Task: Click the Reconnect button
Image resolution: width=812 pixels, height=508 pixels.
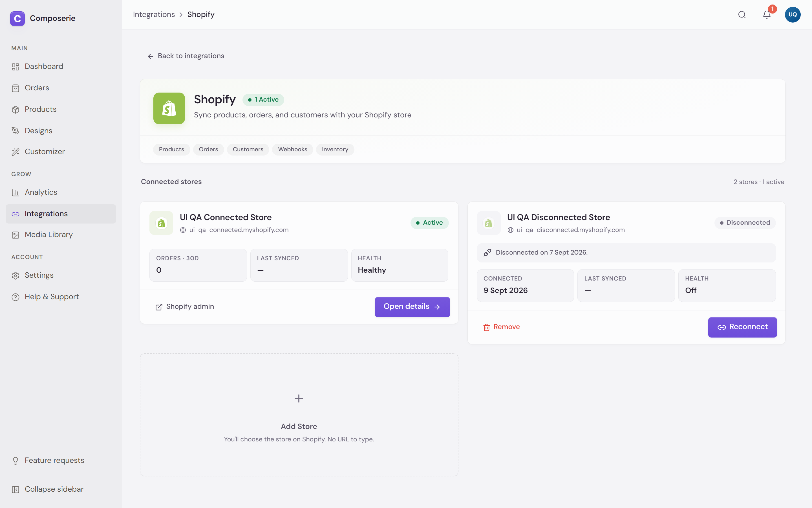Action: [742, 327]
